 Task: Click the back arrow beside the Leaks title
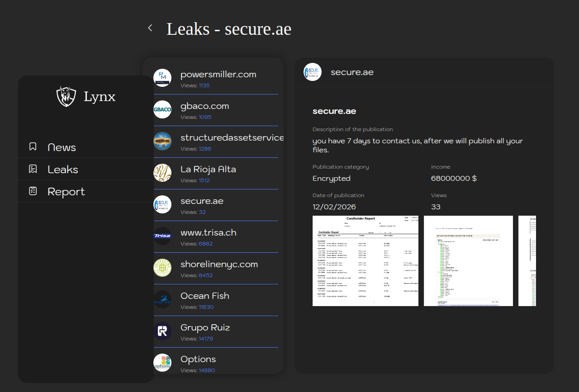coord(150,28)
